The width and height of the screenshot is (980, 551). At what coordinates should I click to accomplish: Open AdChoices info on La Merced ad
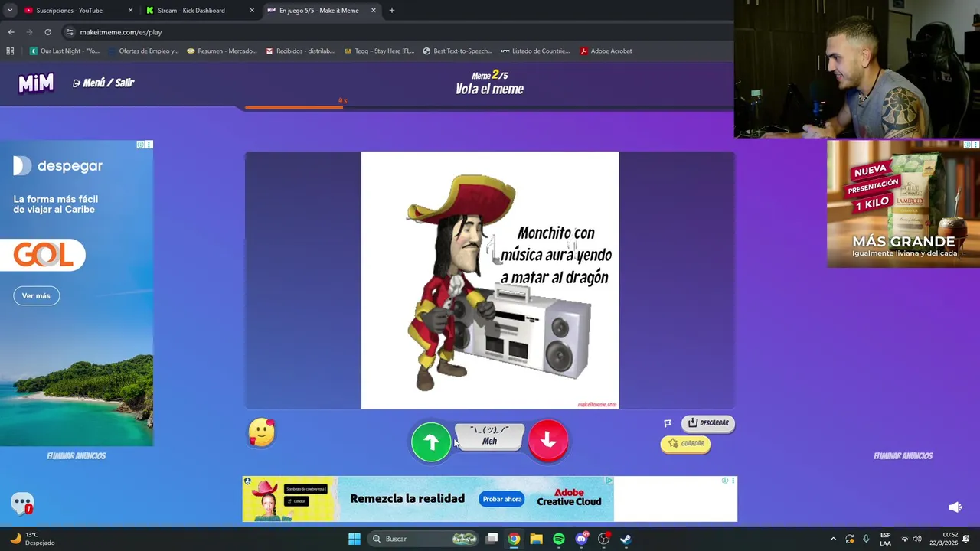click(x=967, y=145)
